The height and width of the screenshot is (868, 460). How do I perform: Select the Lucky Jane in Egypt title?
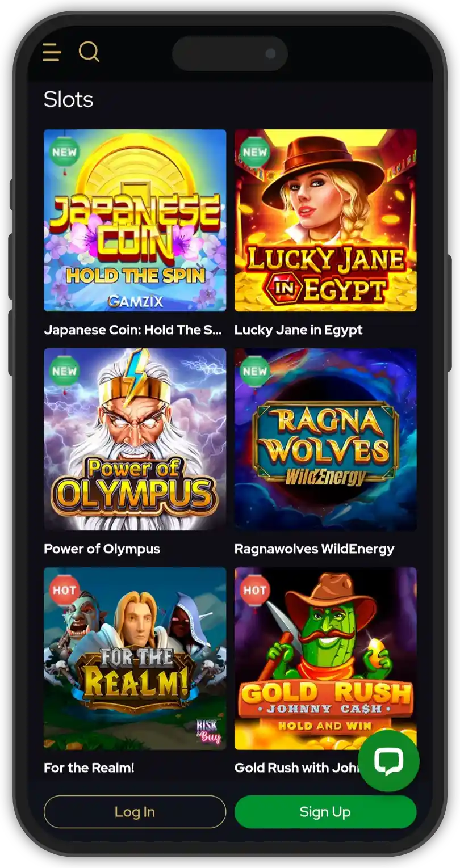point(299,330)
